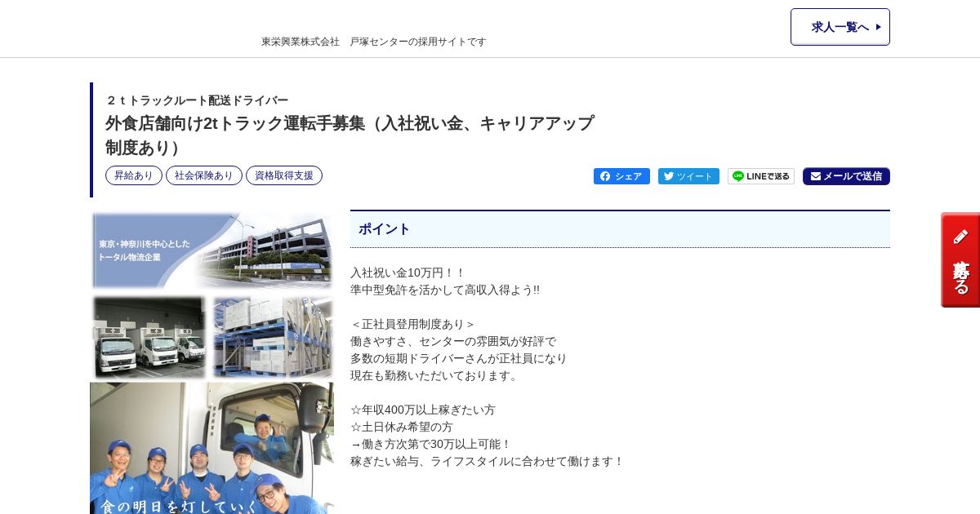Viewport: 980px width, 514px height.
Task: Click subtitle 2tトラックルート配送ドライバー
Action: (x=197, y=100)
